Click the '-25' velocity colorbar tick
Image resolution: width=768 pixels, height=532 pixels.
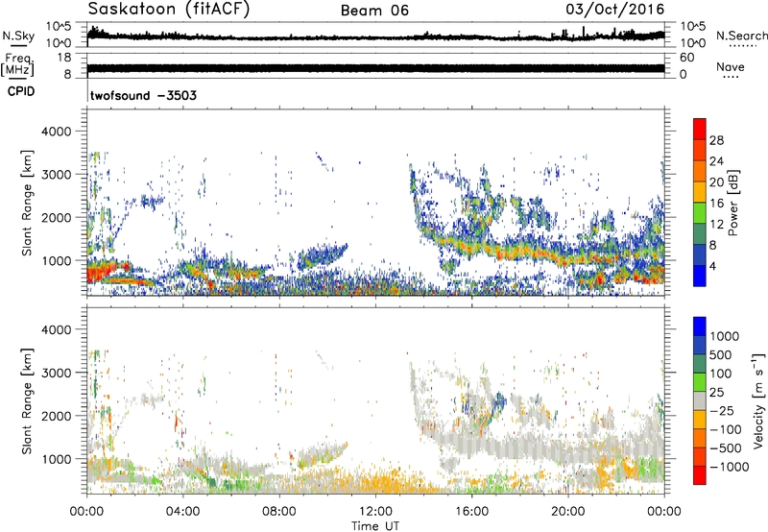[721, 410]
